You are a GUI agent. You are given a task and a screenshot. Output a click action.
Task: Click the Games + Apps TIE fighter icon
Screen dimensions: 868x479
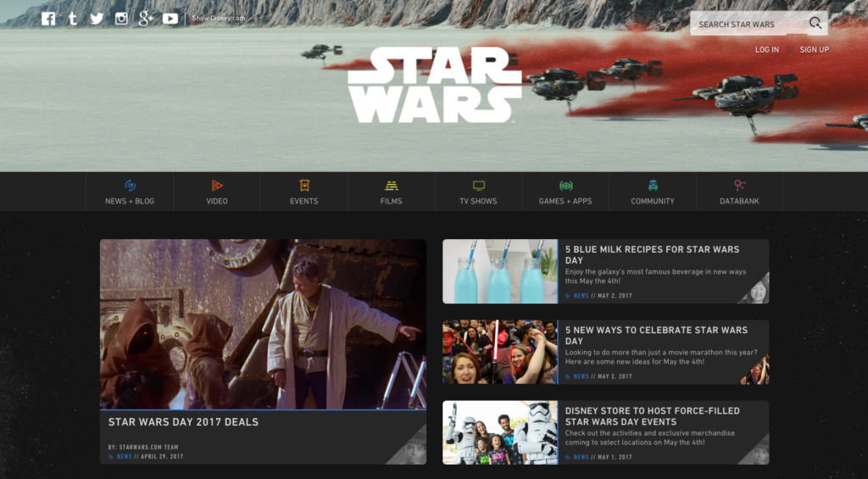point(565,186)
